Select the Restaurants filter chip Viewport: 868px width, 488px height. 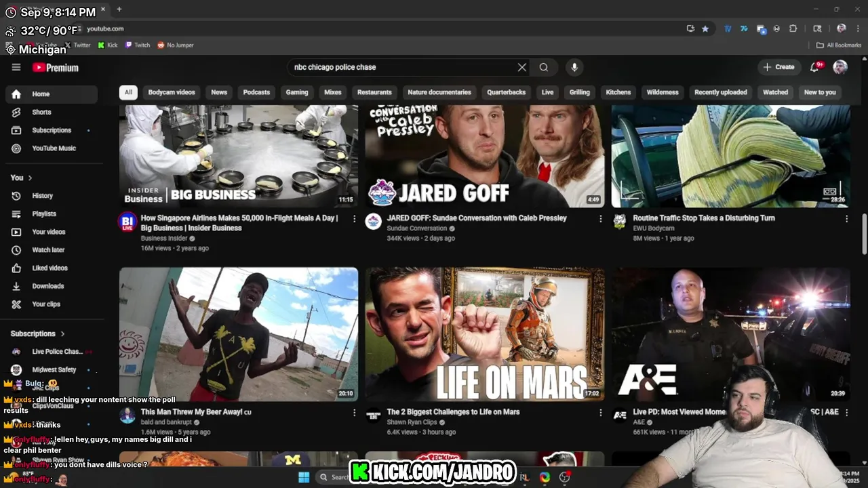374,92
